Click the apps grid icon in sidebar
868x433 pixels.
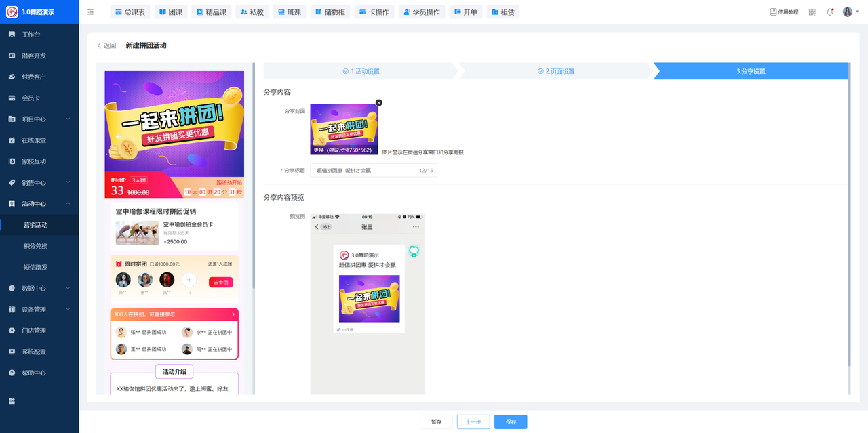click(x=12, y=401)
